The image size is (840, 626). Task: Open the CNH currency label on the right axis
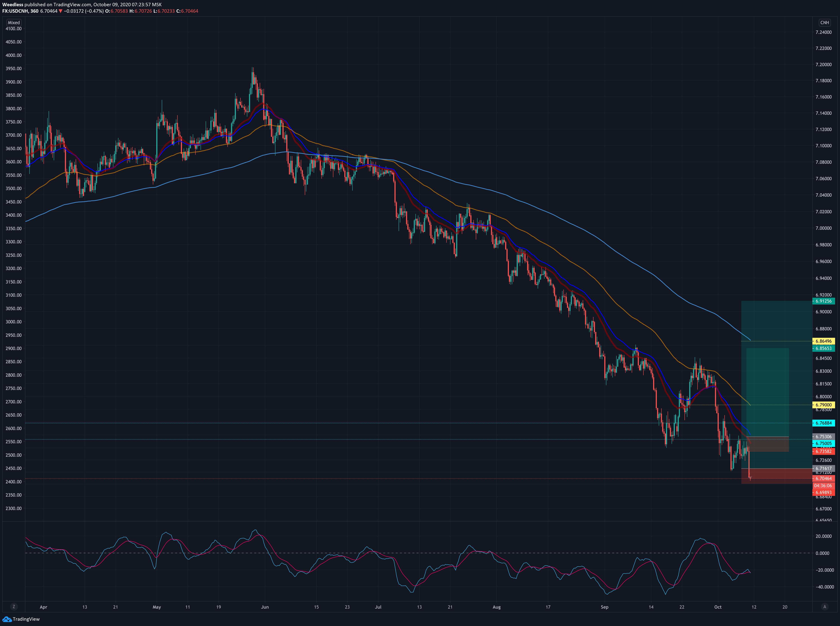824,22
